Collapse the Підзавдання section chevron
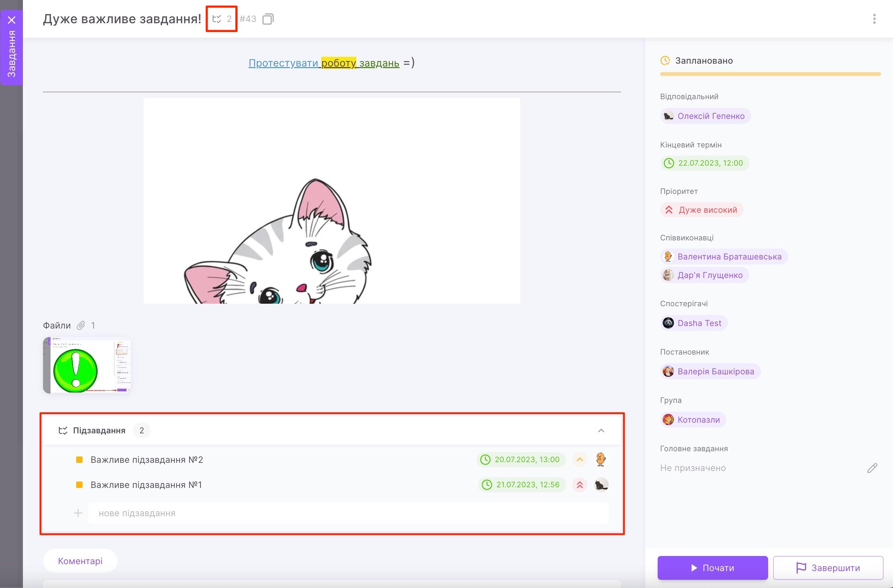This screenshot has height=588, width=893. pyautogui.click(x=601, y=430)
